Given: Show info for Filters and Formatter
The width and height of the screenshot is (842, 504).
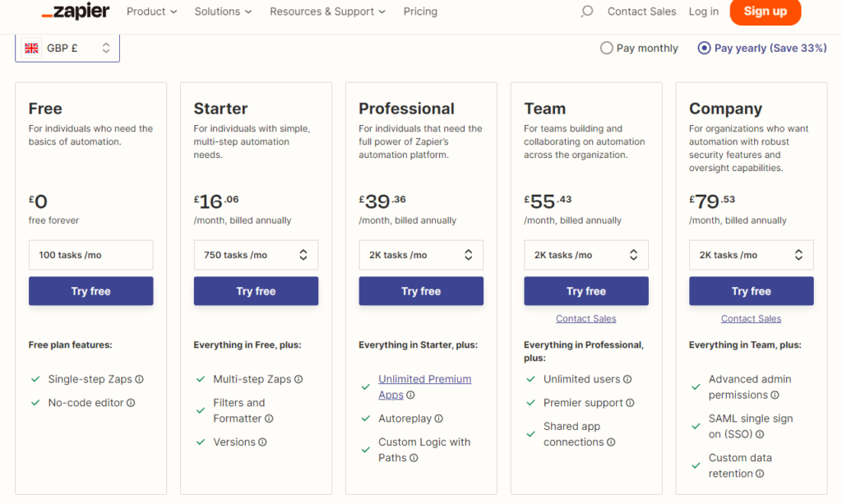Looking at the screenshot, I should pyautogui.click(x=269, y=418).
